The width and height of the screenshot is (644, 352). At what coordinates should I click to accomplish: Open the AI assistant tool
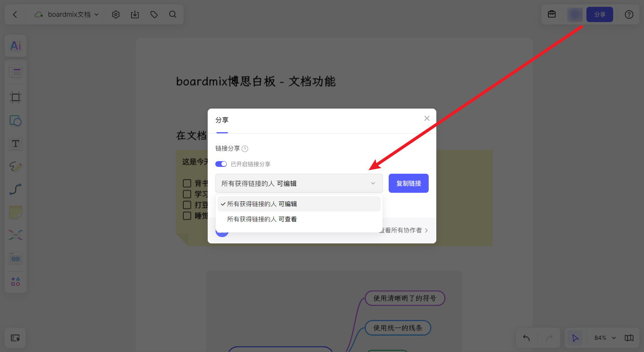coord(15,46)
